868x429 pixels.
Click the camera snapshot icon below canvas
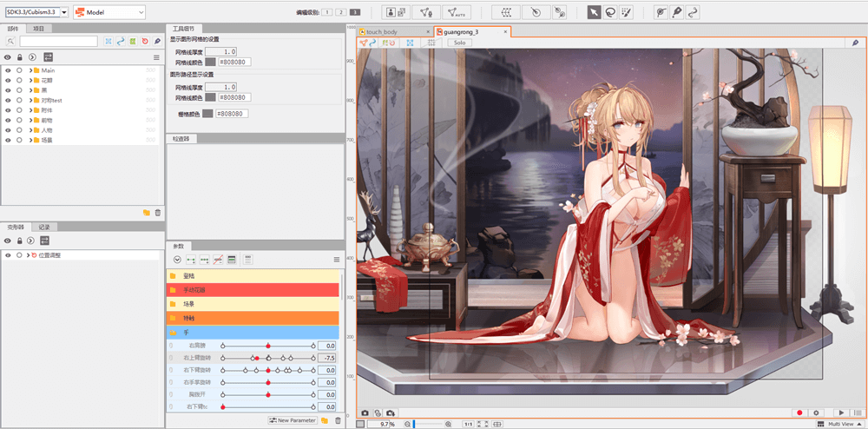pyautogui.click(x=365, y=412)
